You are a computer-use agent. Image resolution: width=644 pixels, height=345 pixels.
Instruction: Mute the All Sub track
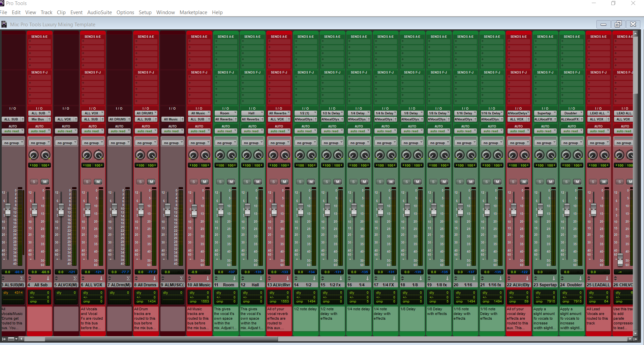click(45, 182)
